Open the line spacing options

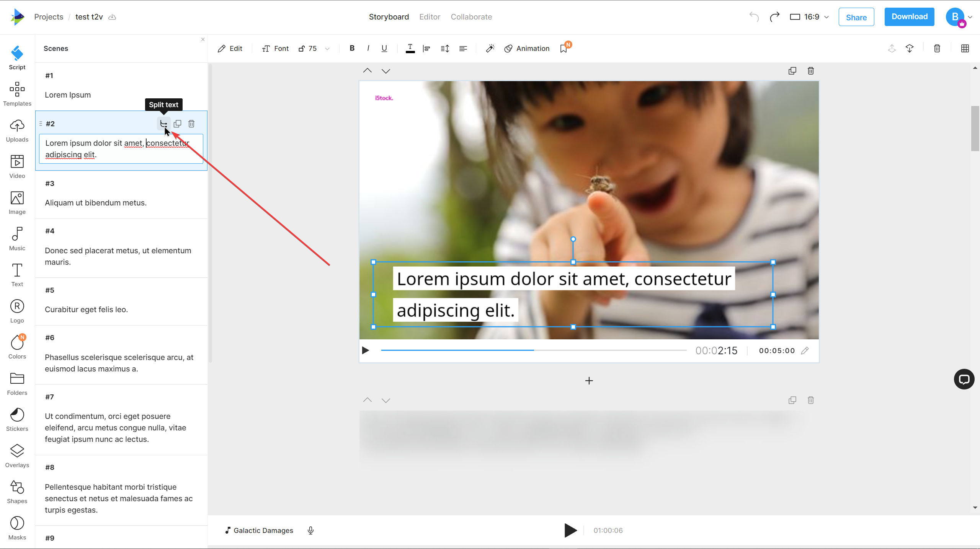point(445,49)
